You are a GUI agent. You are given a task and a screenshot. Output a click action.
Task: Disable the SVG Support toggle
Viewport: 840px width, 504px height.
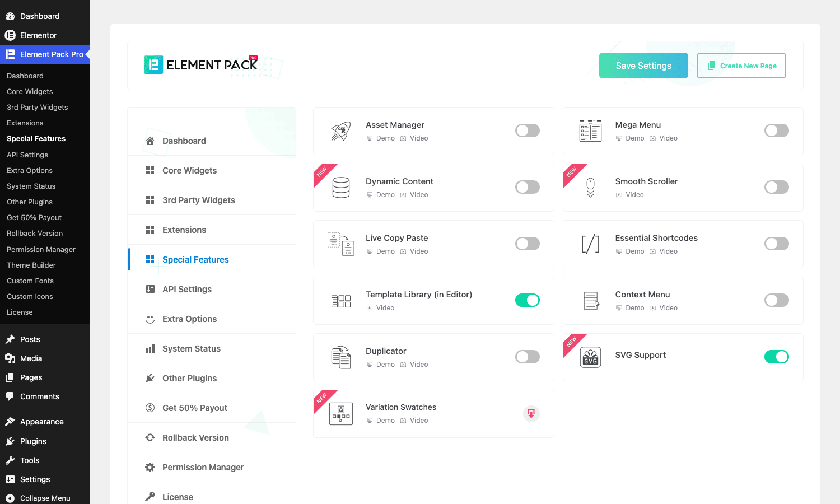point(777,357)
